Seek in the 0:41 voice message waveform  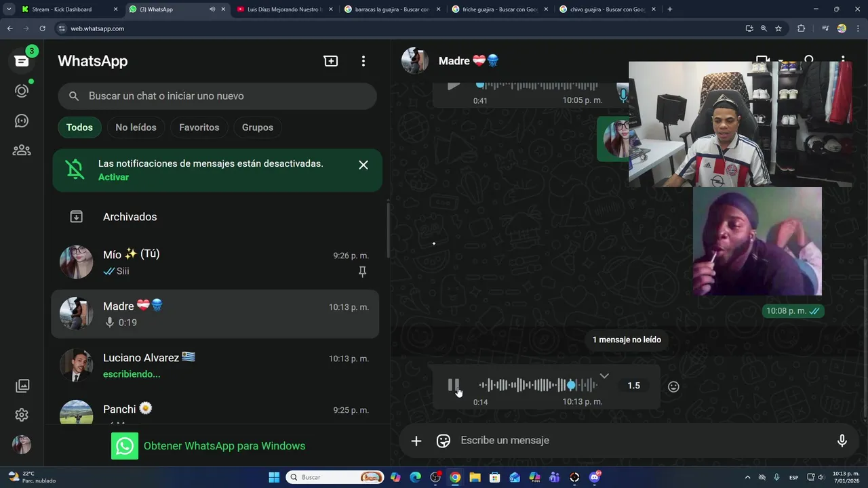538,85
